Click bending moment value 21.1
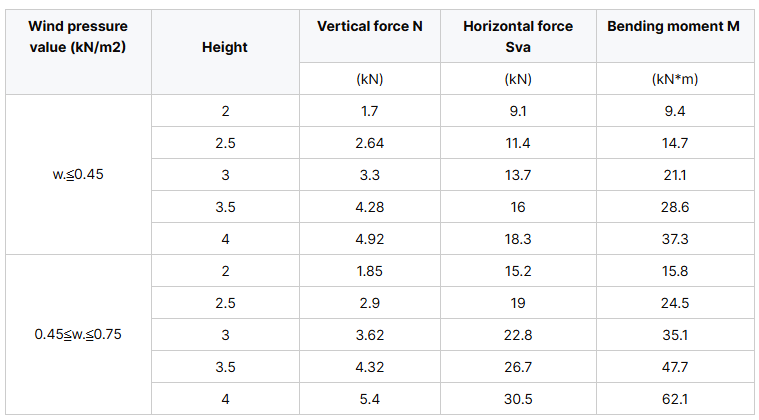Viewport: 759px width, 420px height. click(x=675, y=175)
